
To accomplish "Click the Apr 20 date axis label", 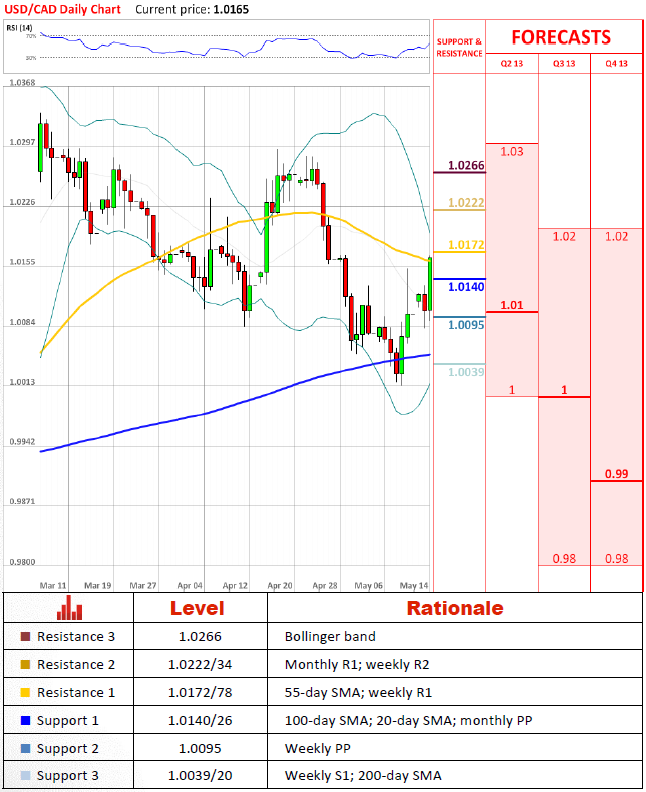I will pos(280,585).
